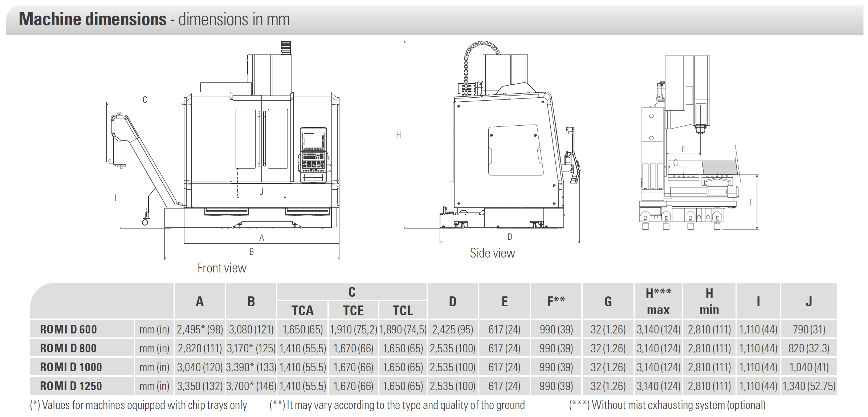Click the cell '790 (31)'

[x=809, y=329]
